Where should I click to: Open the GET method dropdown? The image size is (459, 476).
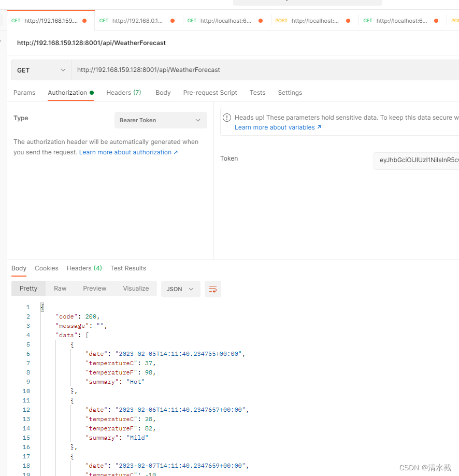click(41, 70)
